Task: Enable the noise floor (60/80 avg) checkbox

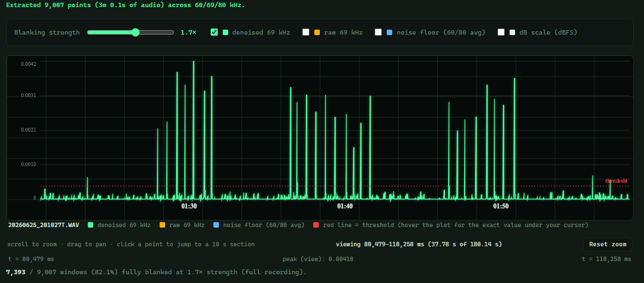Action: click(379, 32)
